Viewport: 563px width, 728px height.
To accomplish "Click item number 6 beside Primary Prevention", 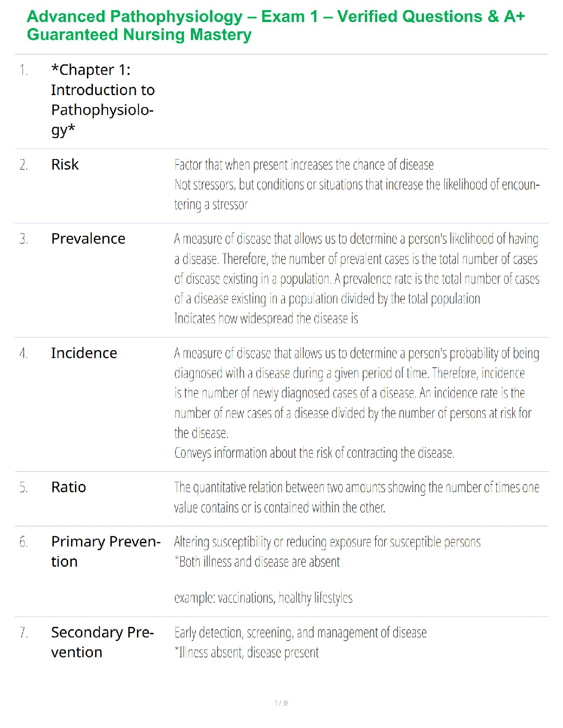I will pos(23,542).
